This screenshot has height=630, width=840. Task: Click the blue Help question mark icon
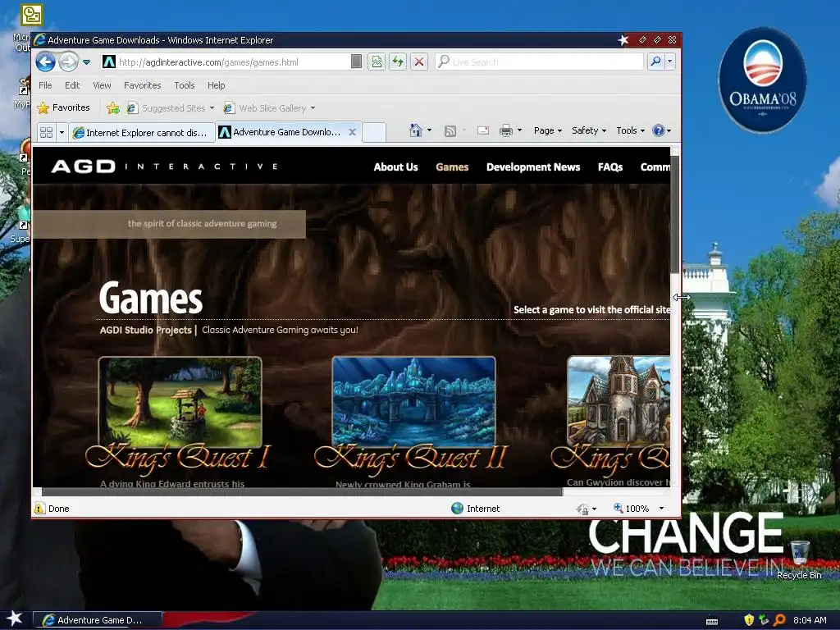(659, 130)
